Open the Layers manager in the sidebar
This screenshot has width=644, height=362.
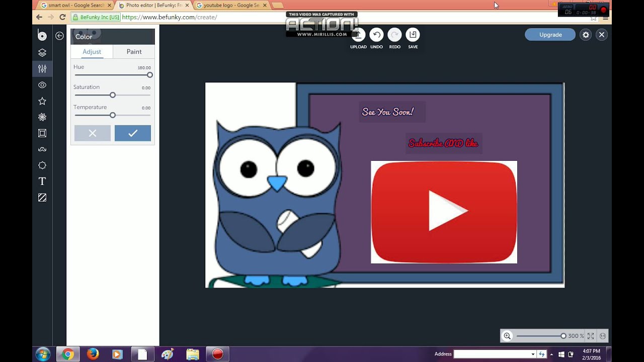pyautogui.click(x=42, y=53)
